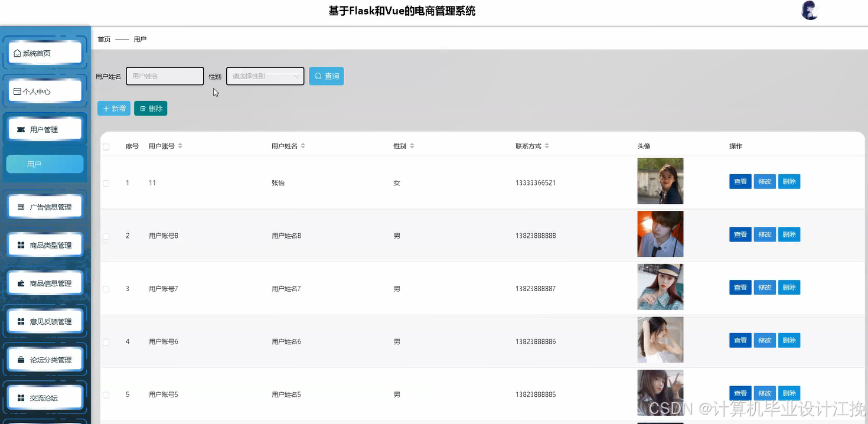Screen dimensions: 868x424
Task: Click the plus icon in the 新增 button
Action: click(x=106, y=109)
